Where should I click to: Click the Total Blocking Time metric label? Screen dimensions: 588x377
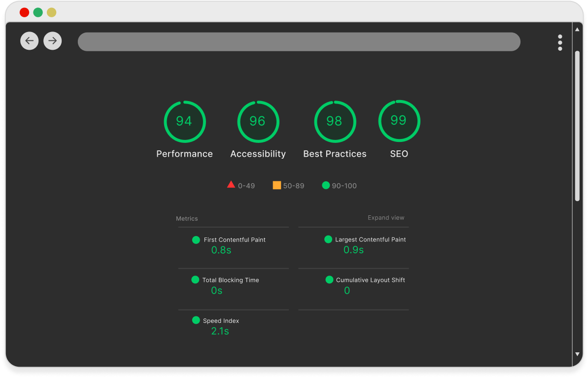[230, 280]
